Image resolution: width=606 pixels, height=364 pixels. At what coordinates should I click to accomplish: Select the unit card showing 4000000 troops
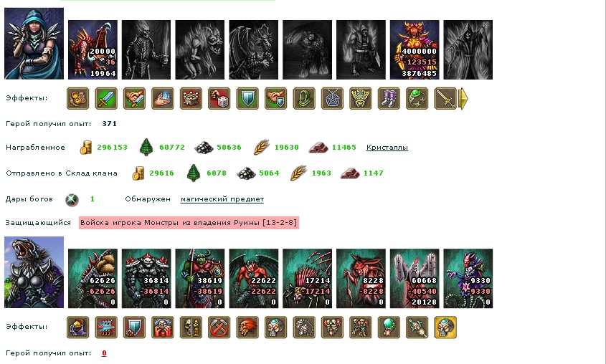415,49
